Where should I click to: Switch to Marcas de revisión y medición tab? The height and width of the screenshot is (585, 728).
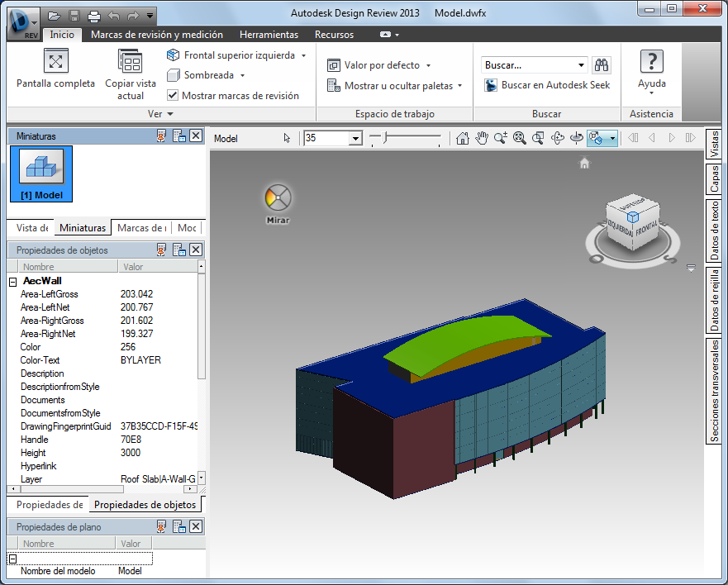[157, 35]
